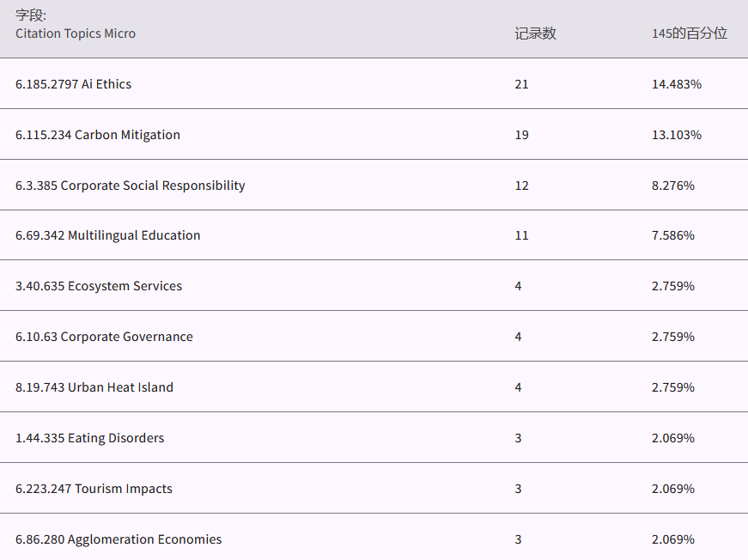Select the Ai Ethics topic row
The image size is (748, 560).
pyautogui.click(x=74, y=84)
